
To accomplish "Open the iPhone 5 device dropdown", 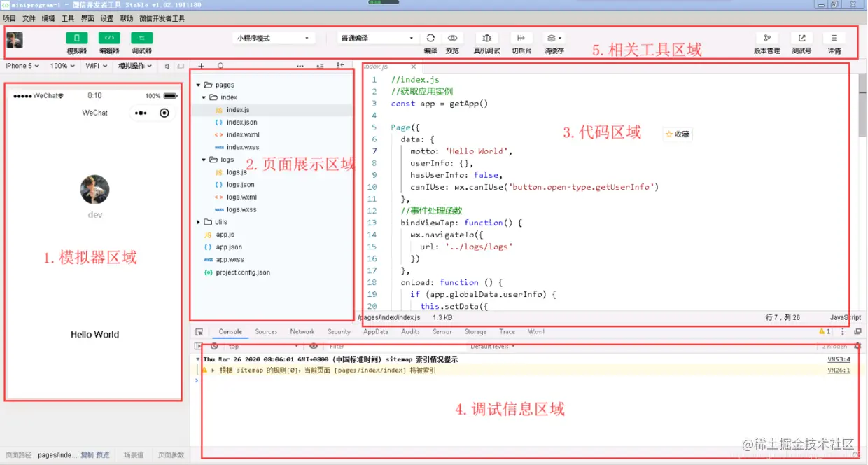I will click(x=22, y=66).
